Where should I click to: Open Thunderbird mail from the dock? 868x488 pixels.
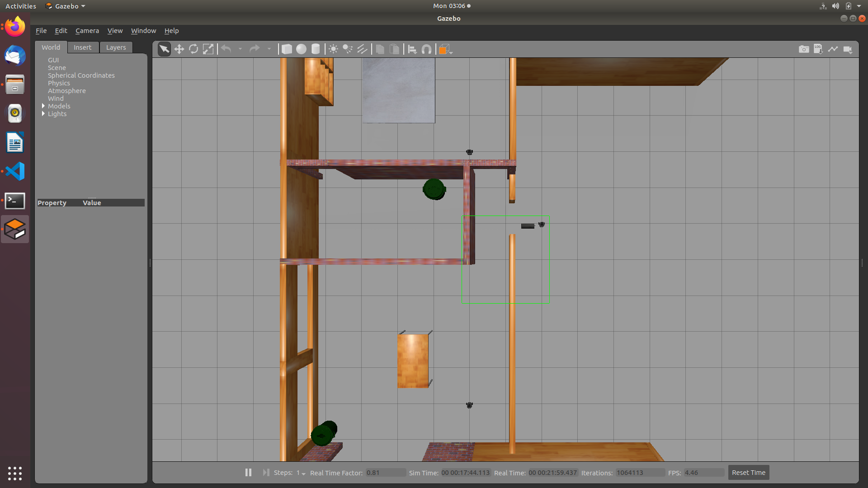pos(15,56)
